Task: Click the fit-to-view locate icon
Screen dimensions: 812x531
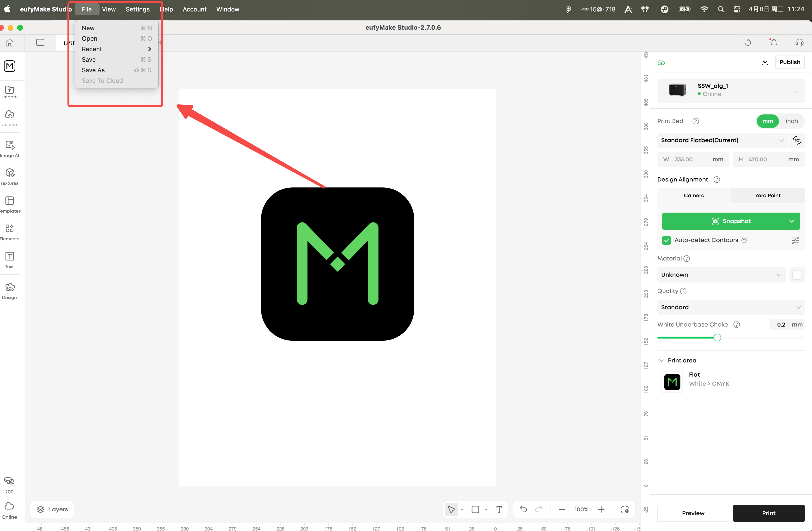Action: pyautogui.click(x=625, y=509)
